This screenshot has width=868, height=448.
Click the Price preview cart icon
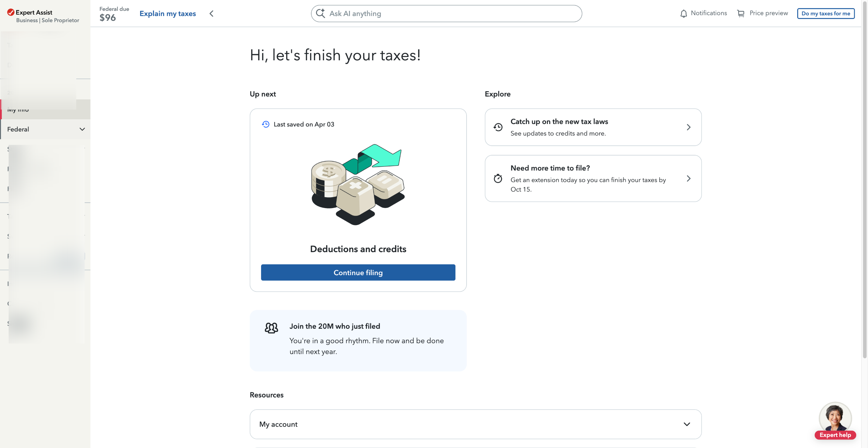tap(741, 14)
